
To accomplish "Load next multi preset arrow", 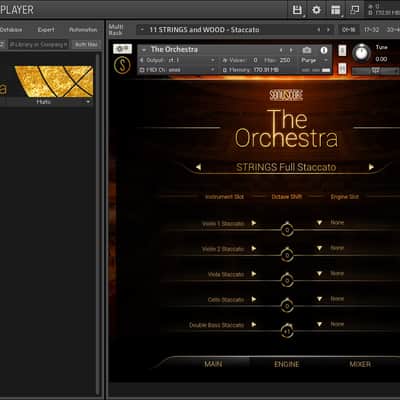I will pyautogui.click(x=328, y=30).
